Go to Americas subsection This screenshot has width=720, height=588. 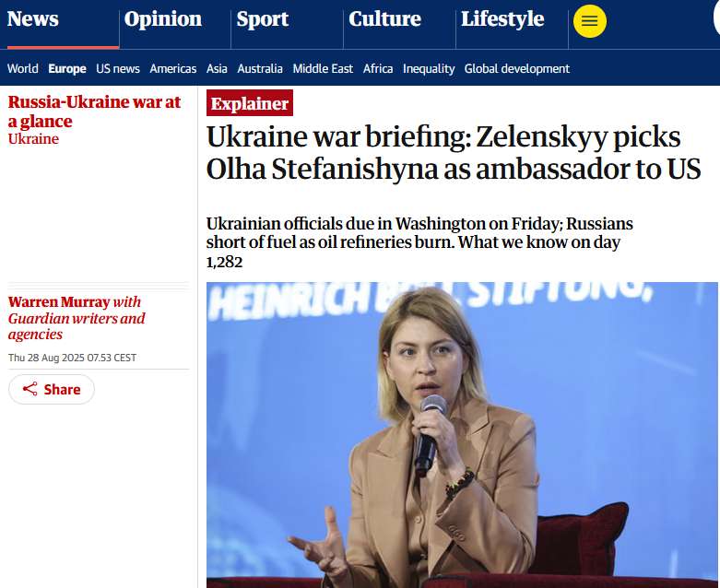(x=173, y=68)
